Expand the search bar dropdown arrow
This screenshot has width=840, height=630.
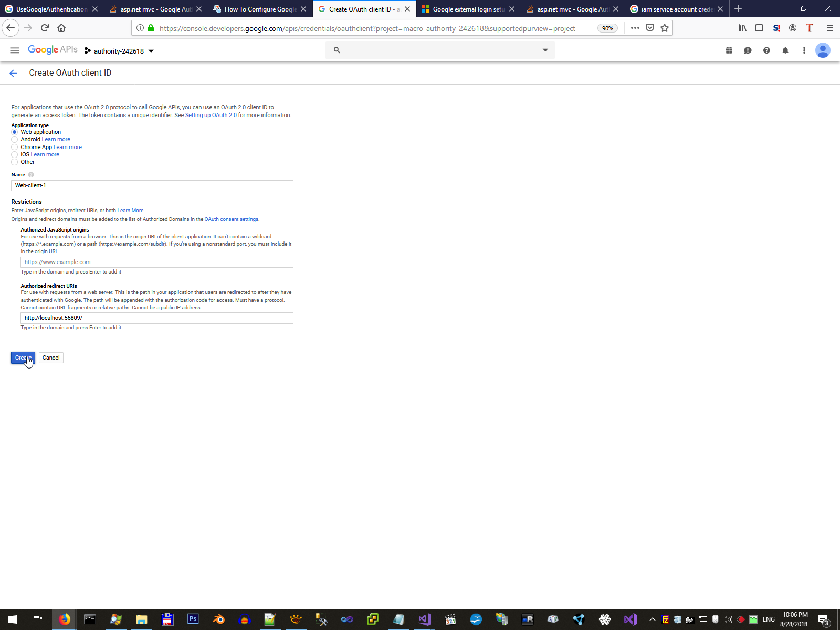[x=545, y=50]
